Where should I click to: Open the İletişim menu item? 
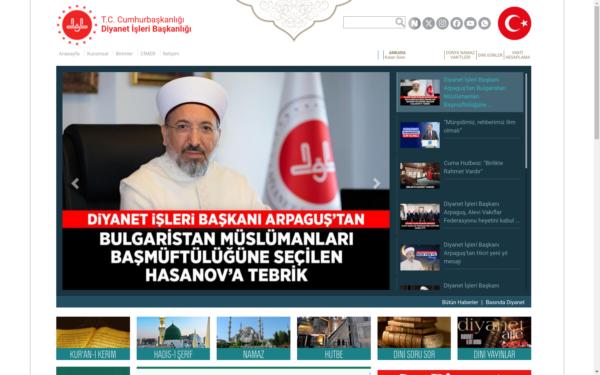pyautogui.click(x=171, y=54)
